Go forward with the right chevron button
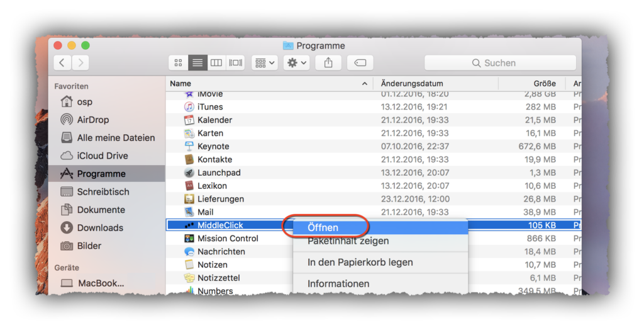The width and height of the screenshot is (644, 330). pyautogui.click(x=80, y=62)
